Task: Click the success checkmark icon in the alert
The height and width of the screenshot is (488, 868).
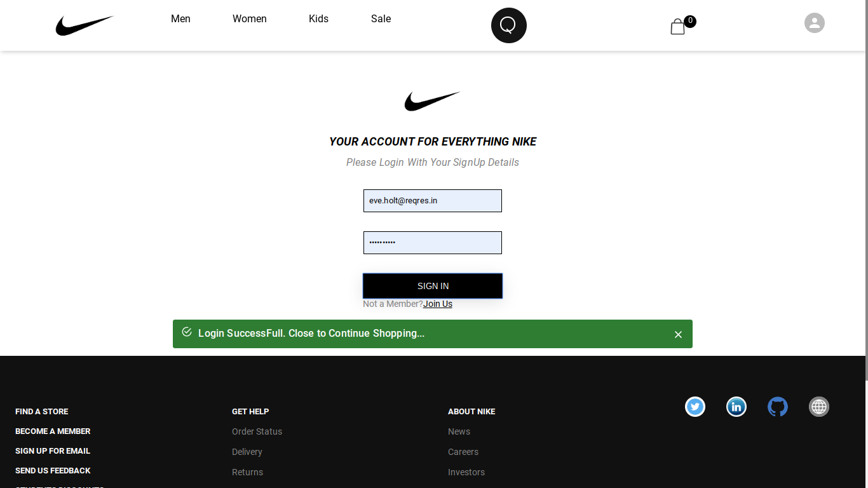Action: [187, 332]
